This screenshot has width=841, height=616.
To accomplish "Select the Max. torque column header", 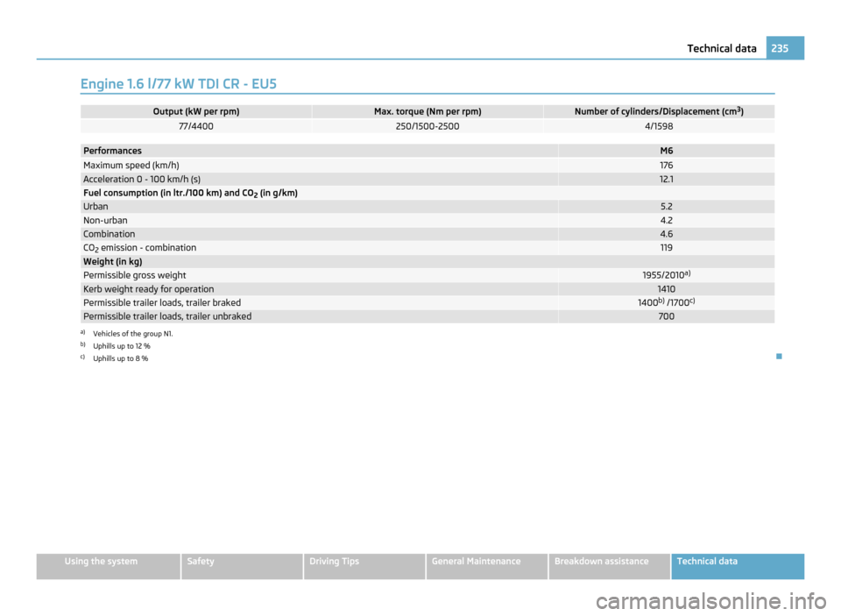I will [x=428, y=111].
